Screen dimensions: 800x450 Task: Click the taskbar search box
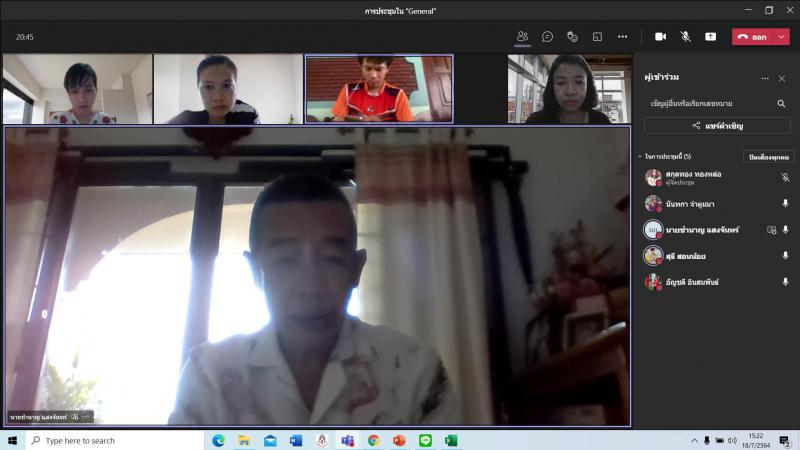[114, 440]
